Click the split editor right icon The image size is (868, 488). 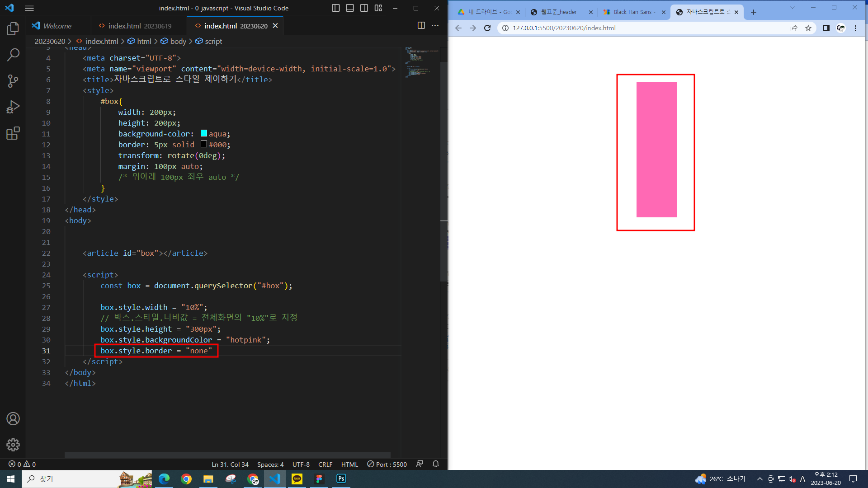pos(421,26)
